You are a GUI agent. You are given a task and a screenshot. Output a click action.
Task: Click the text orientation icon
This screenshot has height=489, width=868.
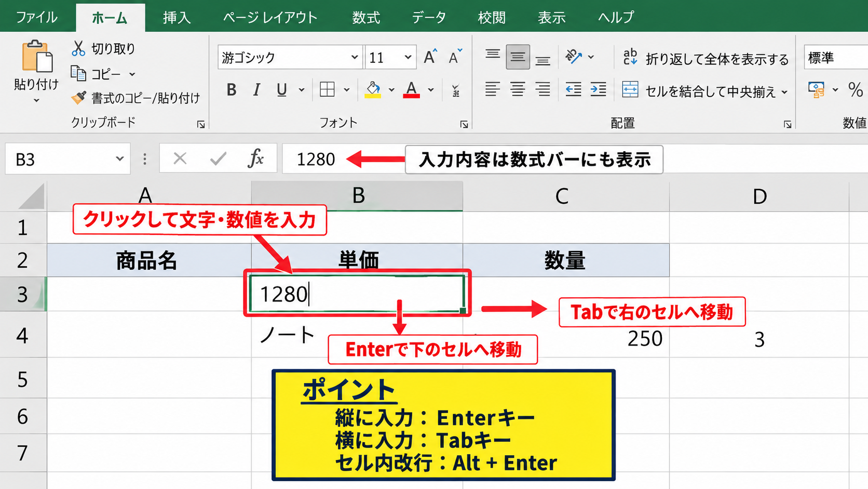[x=574, y=56]
